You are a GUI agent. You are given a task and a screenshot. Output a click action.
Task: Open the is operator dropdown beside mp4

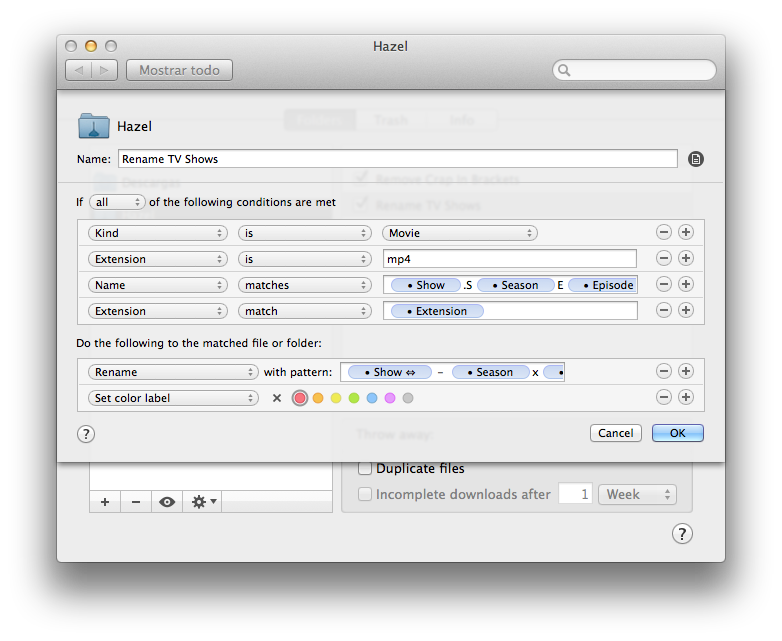[x=305, y=259]
